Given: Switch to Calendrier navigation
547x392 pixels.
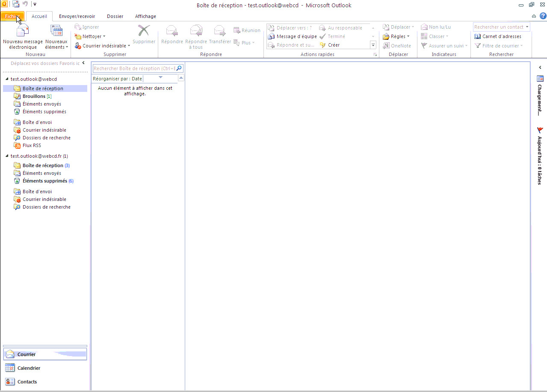Looking at the screenshot, I should coord(45,368).
